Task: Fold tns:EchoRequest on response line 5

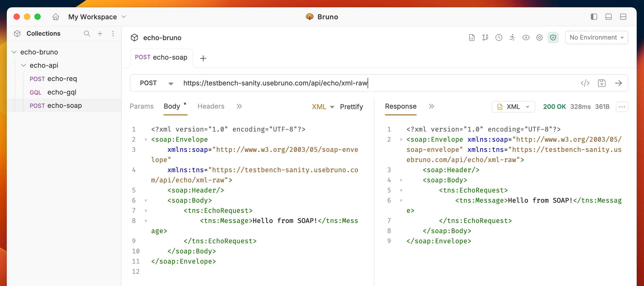Action: coord(401,191)
